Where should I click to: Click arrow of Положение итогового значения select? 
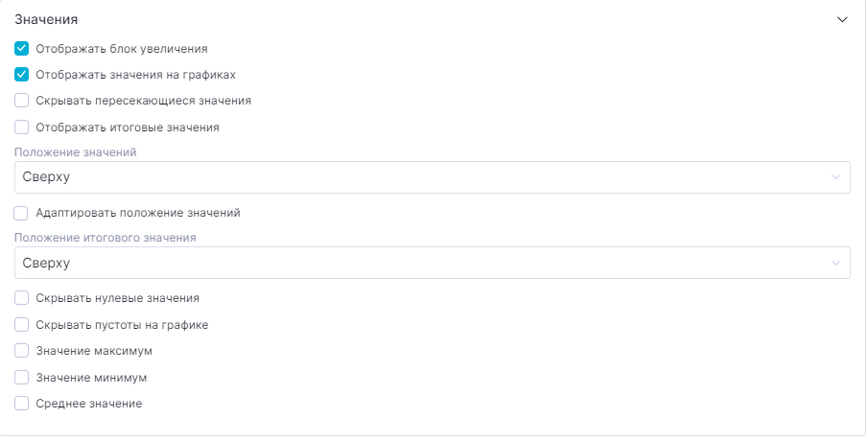835,264
